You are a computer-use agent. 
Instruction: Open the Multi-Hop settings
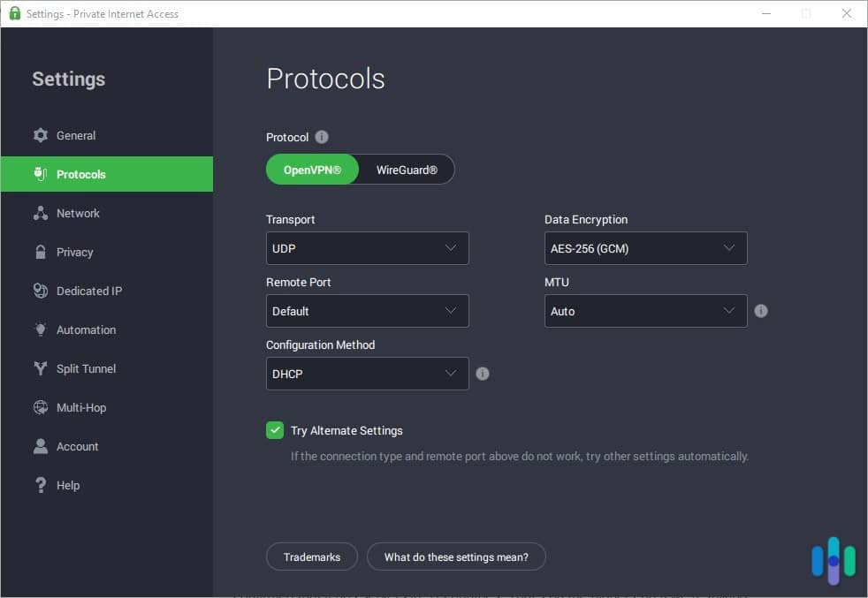(x=107, y=408)
